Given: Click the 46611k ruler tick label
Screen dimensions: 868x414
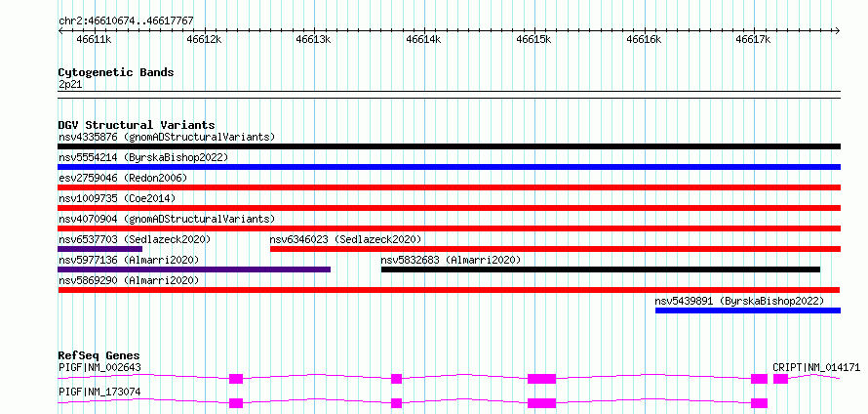Looking at the screenshot, I should [x=94, y=39].
